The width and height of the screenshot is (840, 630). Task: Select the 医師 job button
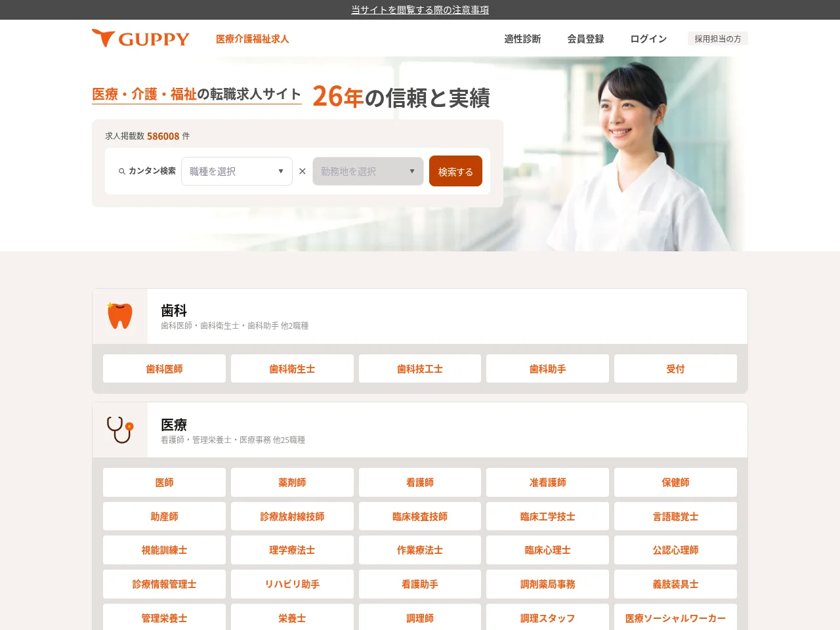click(x=164, y=482)
